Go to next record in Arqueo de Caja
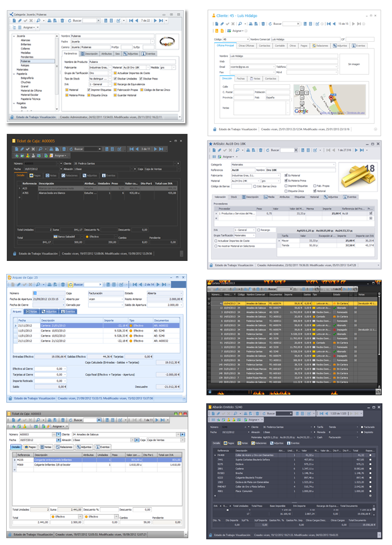The height and width of the screenshot is (545, 392). pyautogui.click(x=159, y=284)
